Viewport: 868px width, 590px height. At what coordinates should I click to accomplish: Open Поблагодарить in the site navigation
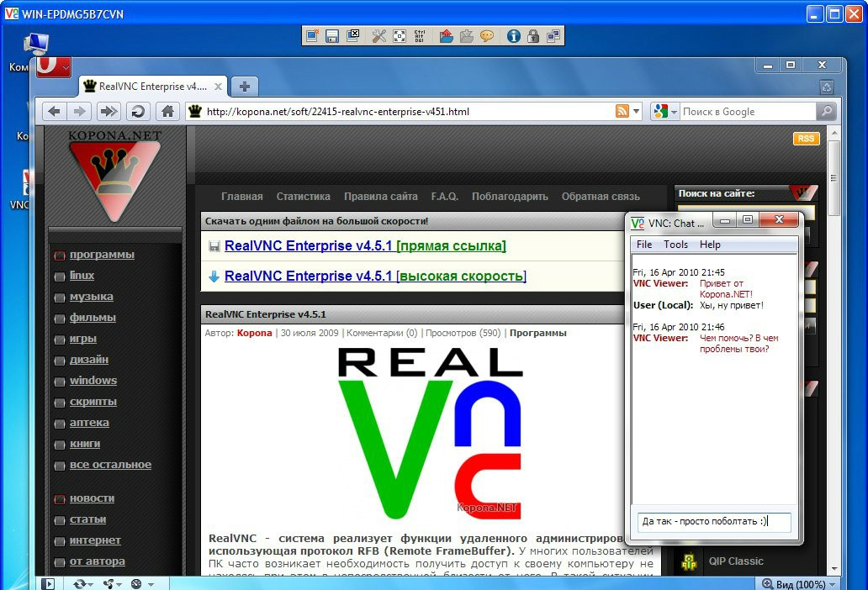[x=510, y=197]
